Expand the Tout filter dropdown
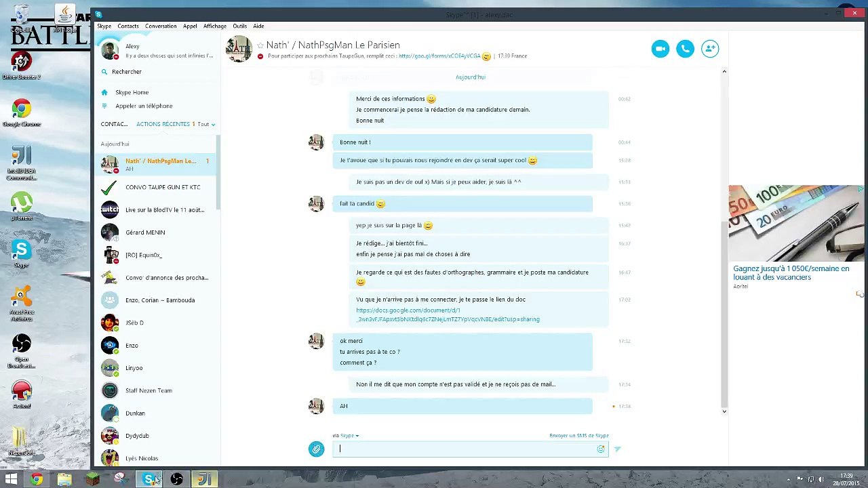This screenshot has height=488, width=868. [206, 124]
